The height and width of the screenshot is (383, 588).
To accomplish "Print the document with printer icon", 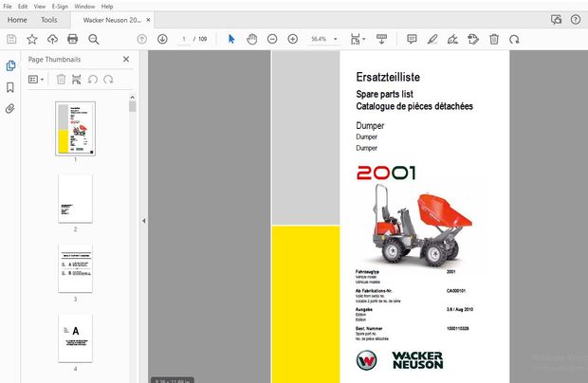I will (72, 39).
